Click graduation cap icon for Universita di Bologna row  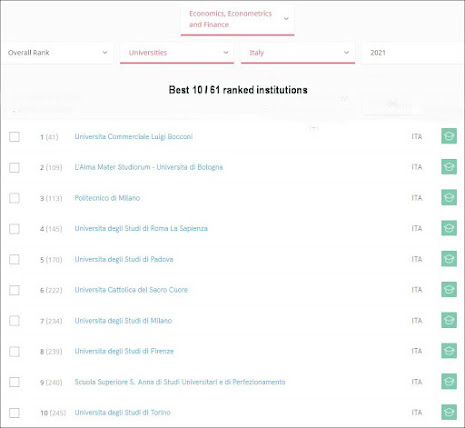pyautogui.click(x=449, y=167)
